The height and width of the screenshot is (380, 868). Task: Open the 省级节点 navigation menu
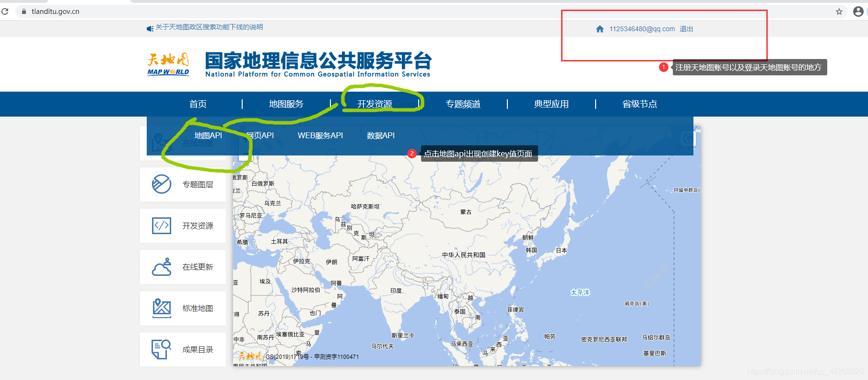[x=640, y=104]
